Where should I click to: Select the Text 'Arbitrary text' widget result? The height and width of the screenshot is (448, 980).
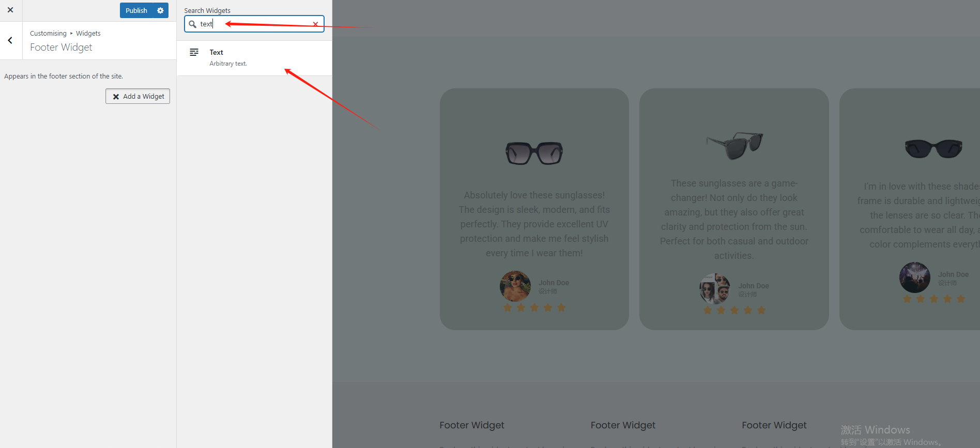pos(254,58)
